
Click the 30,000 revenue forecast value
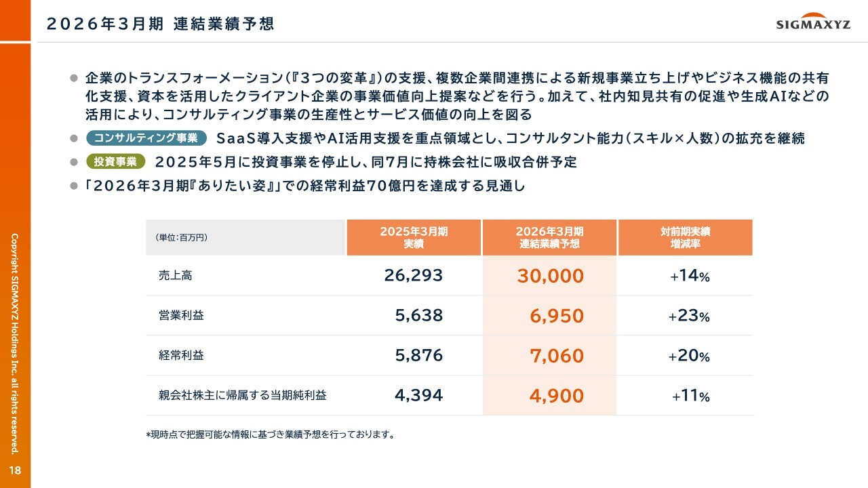click(x=550, y=276)
